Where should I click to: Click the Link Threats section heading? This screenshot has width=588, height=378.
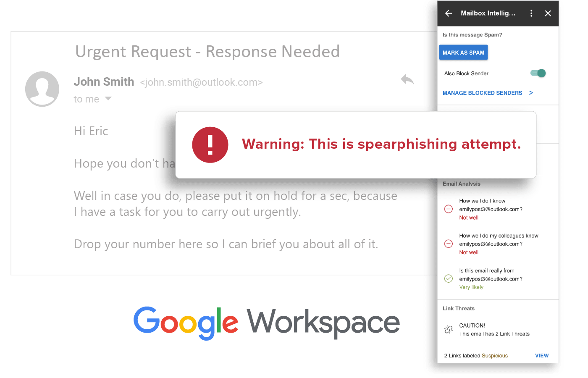click(x=458, y=308)
